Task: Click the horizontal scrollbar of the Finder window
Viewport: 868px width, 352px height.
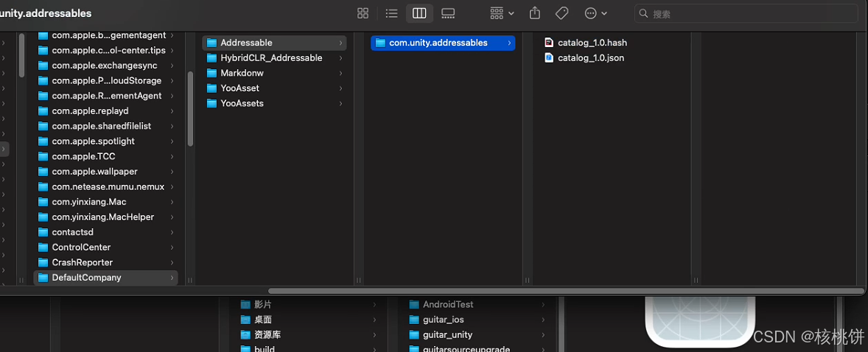Action: [566, 291]
